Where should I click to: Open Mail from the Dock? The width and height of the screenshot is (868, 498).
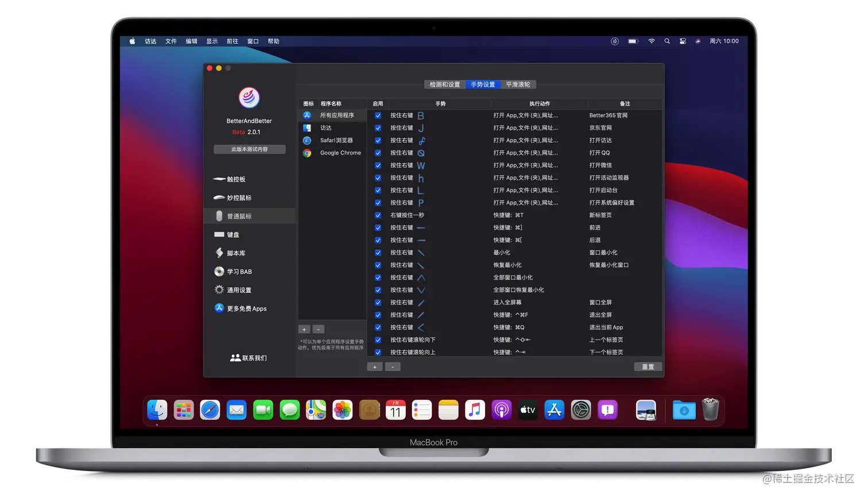(237, 410)
